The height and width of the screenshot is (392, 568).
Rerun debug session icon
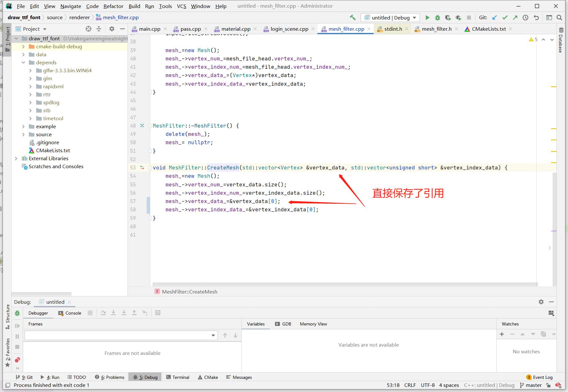pyautogui.click(x=17, y=313)
